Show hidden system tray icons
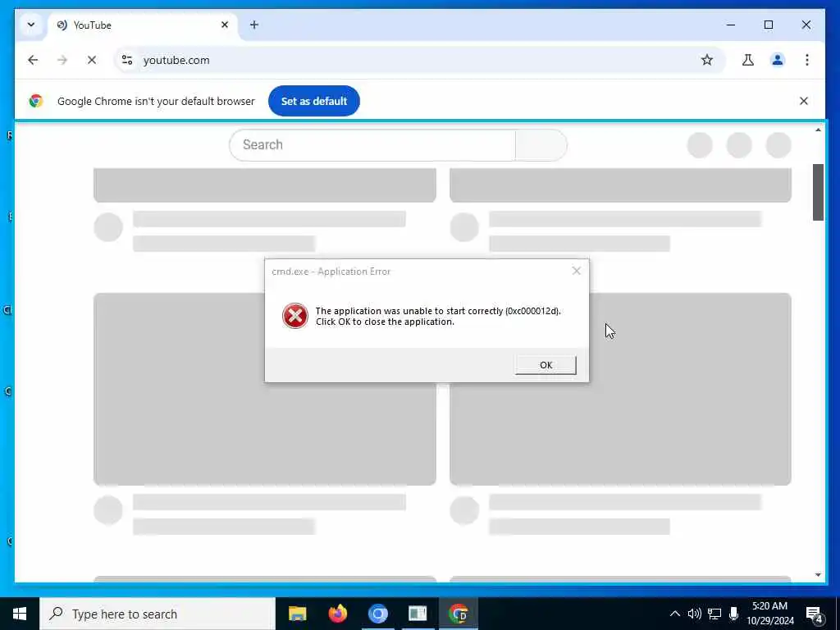 click(x=675, y=614)
